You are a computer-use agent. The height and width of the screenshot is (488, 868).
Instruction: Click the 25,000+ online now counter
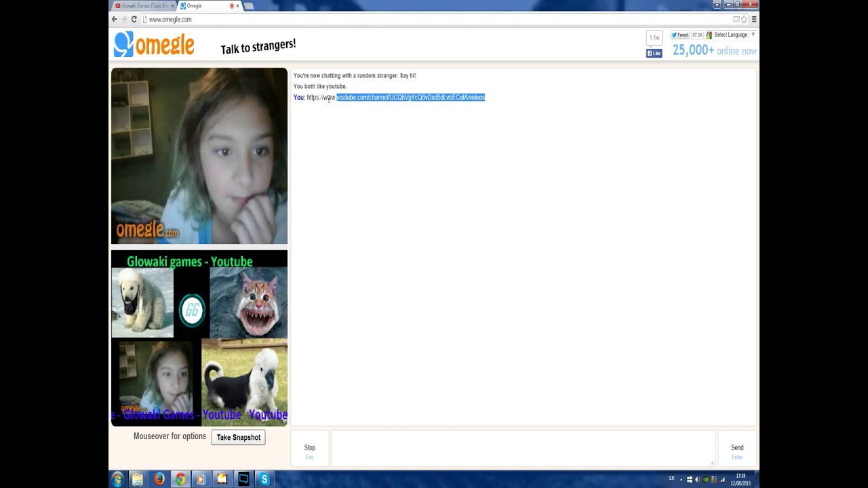click(x=715, y=51)
